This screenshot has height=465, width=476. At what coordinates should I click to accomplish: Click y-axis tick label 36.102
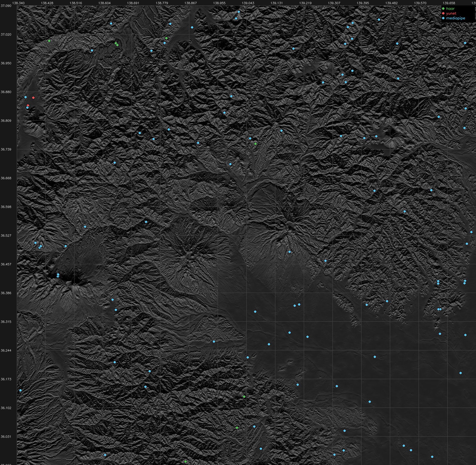point(6,408)
